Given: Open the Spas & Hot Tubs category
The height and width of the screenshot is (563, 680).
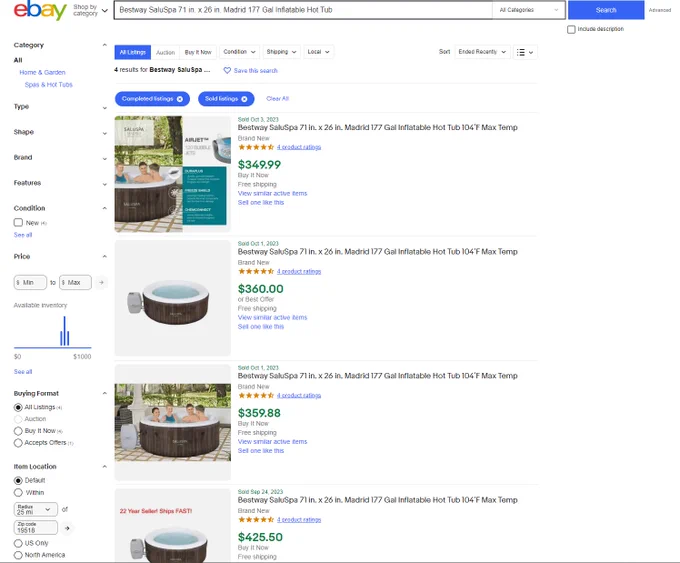Looking at the screenshot, I should 49,85.
